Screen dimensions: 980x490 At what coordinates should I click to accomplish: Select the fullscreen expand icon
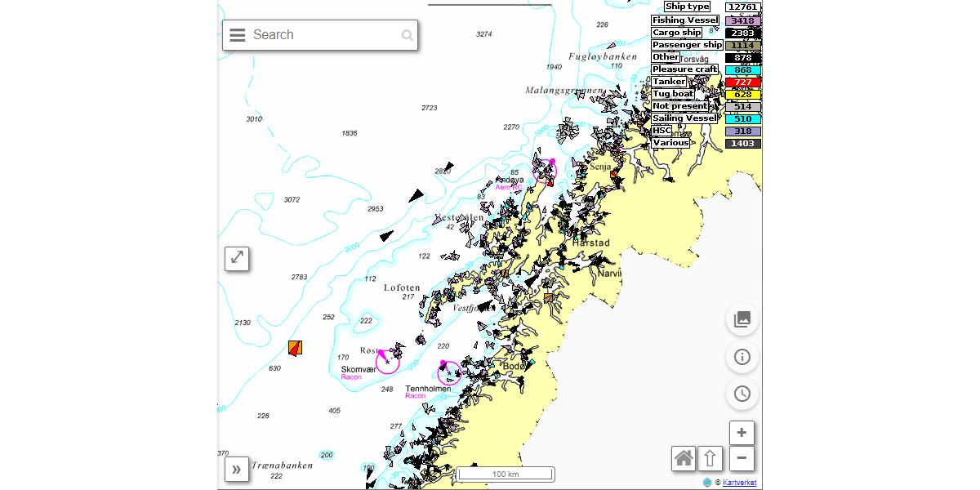(x=237, y=258)
